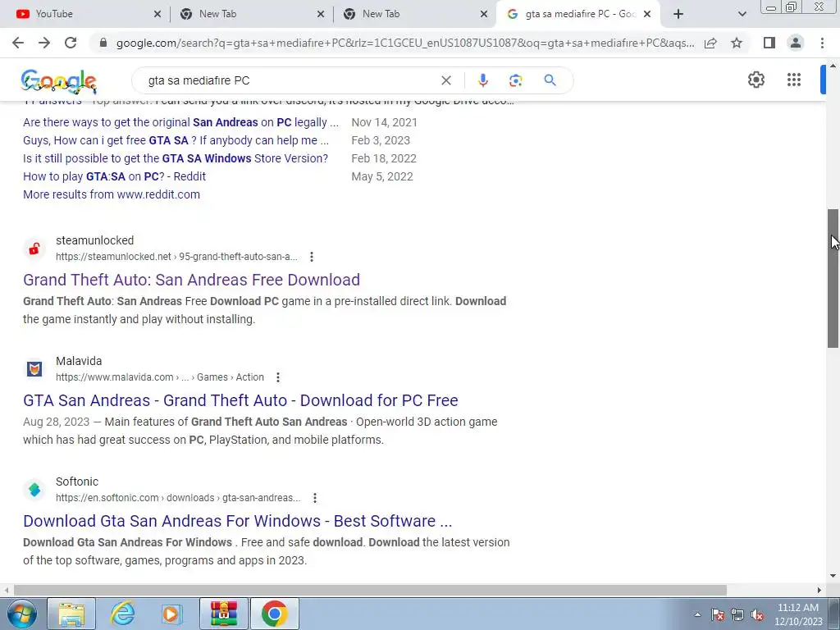
Task: Show hidden tray icons arrow
Action: click(697, 614)
